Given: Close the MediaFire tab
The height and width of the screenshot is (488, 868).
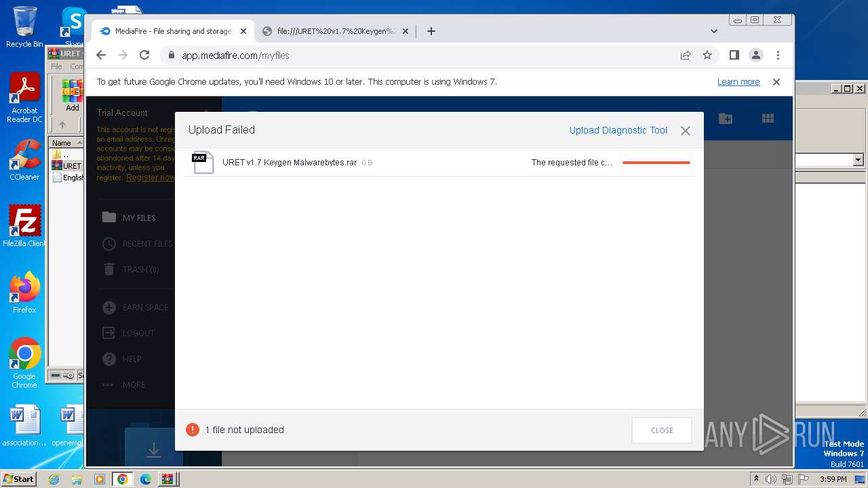Looking at the screenshot, I should (243, 31).
